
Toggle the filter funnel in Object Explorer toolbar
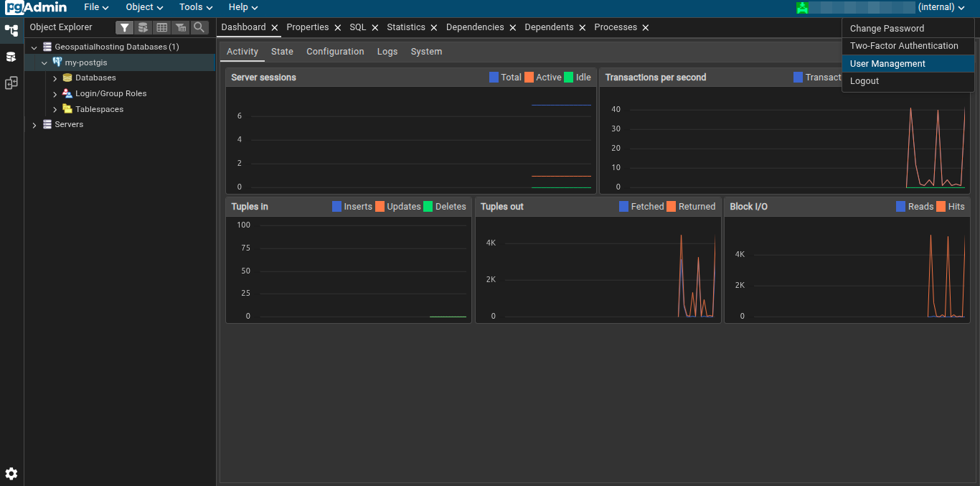click(124, 27)
